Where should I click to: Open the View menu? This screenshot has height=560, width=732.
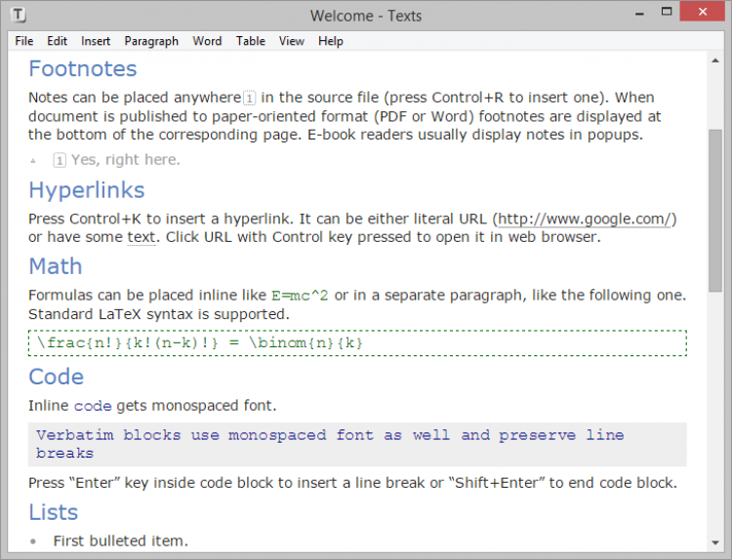[292, 41]
